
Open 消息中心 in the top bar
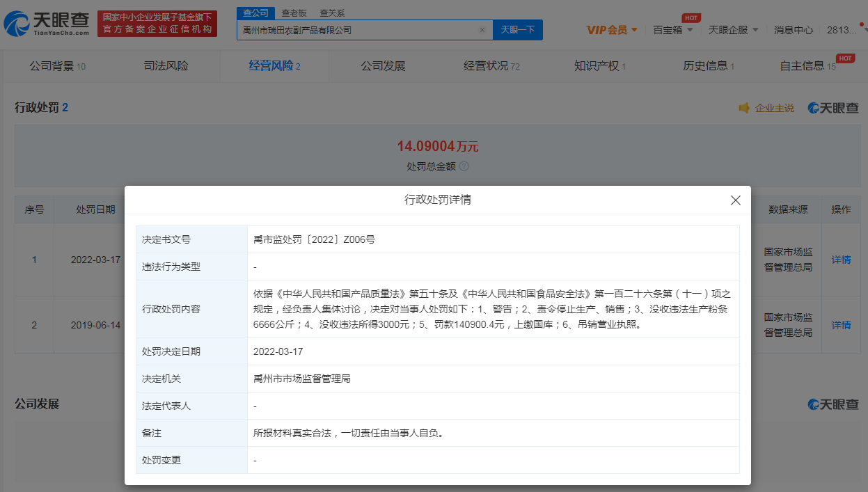794,30
